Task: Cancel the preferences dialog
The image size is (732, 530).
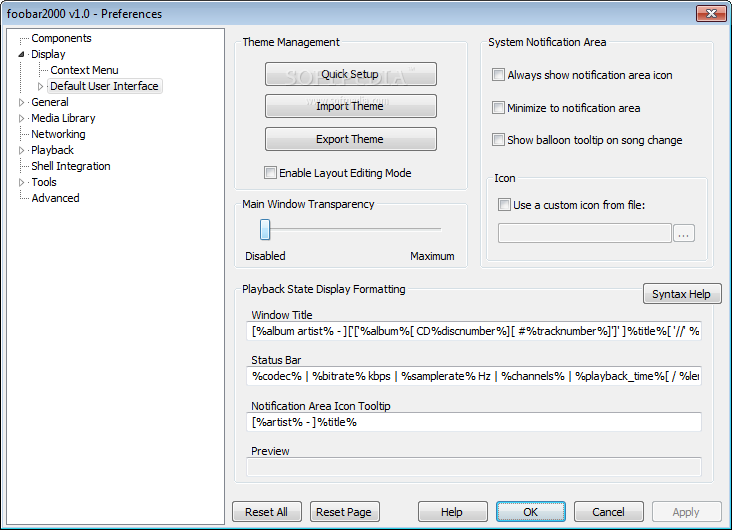Action: point(609,512)
